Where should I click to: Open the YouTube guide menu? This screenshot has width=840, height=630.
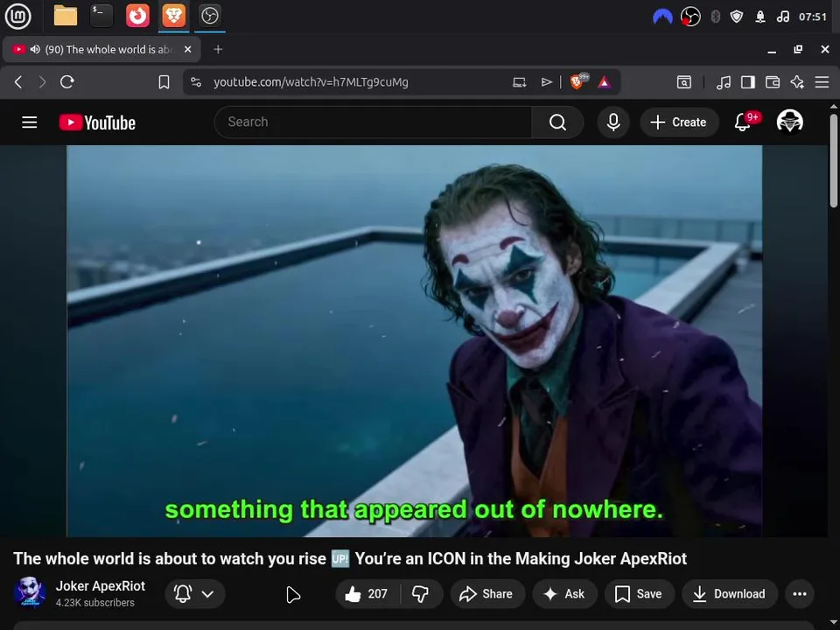point(30,122)
